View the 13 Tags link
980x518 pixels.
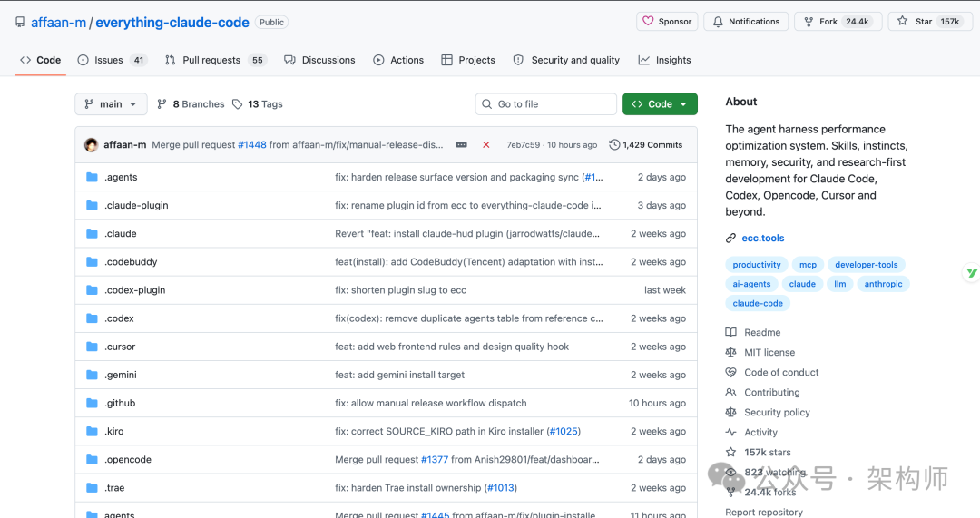tap(258, 103)
